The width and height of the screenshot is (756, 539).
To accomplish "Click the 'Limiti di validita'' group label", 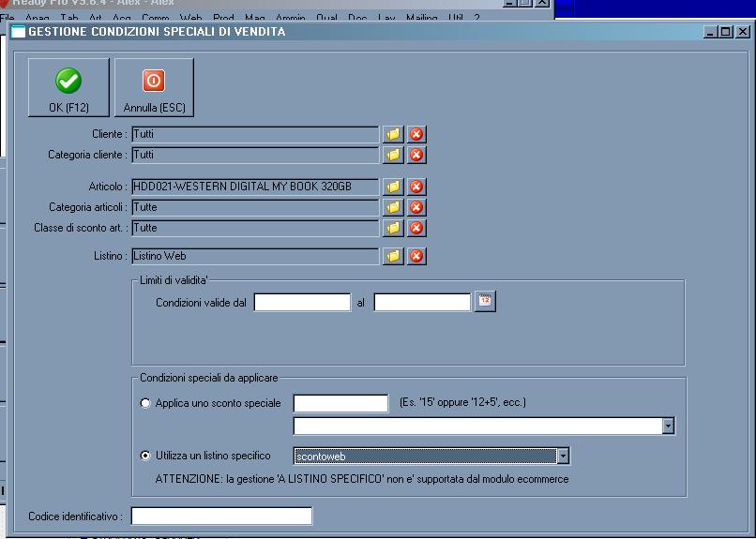I will [174, 280].
